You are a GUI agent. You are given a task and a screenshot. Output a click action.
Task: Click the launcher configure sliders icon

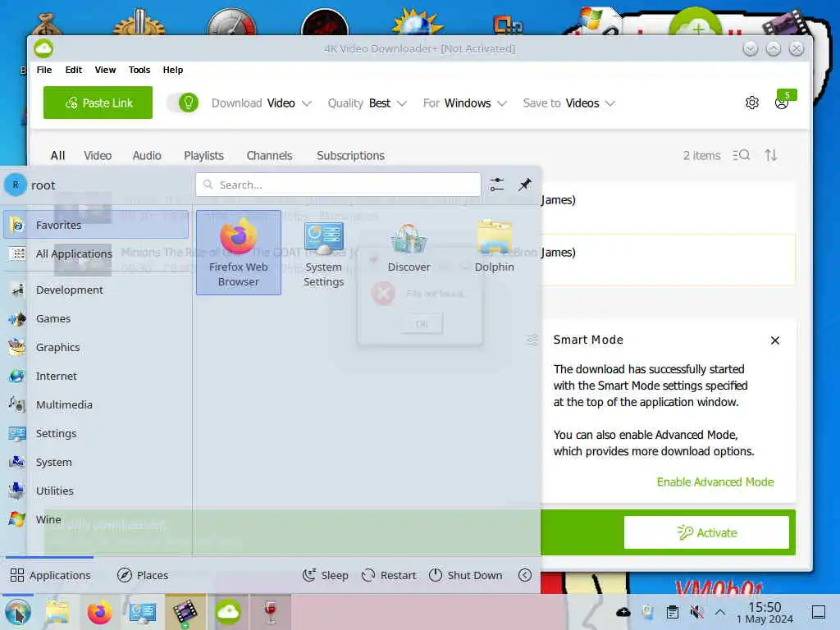coord(497,185)
